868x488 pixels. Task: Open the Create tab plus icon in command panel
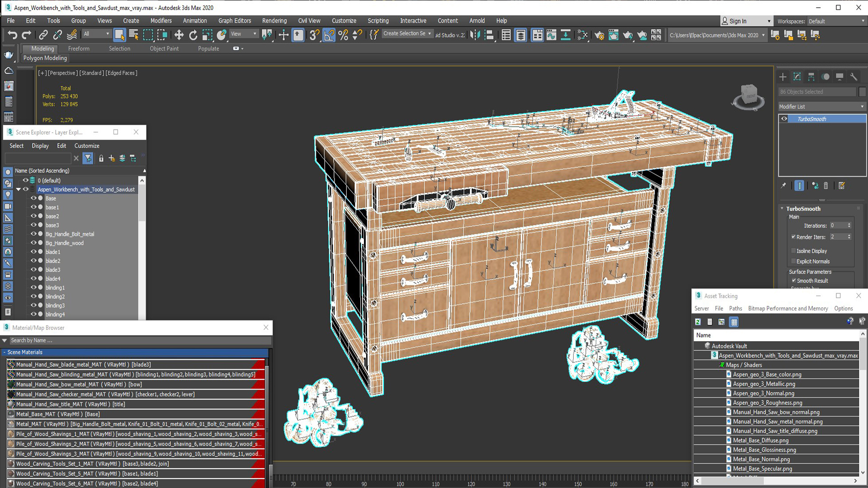783,77
